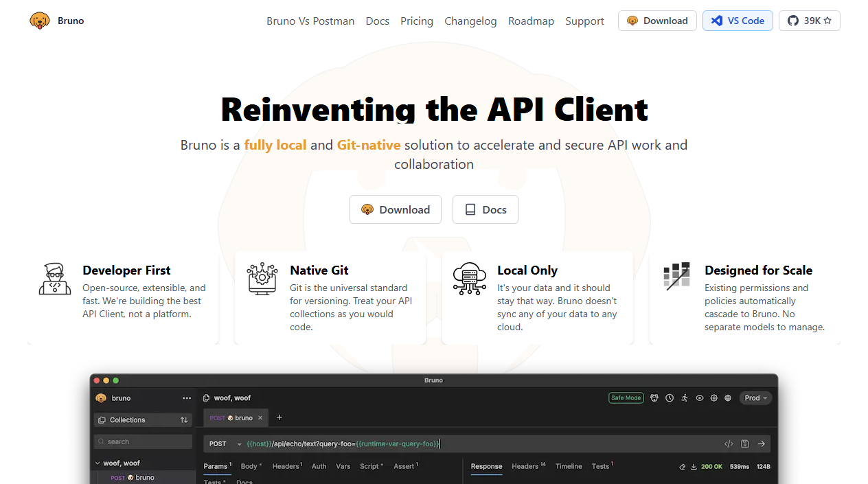Clear the response with the eraser icon
Viewport: 868px width, 484px height.
tap(682, 467)
